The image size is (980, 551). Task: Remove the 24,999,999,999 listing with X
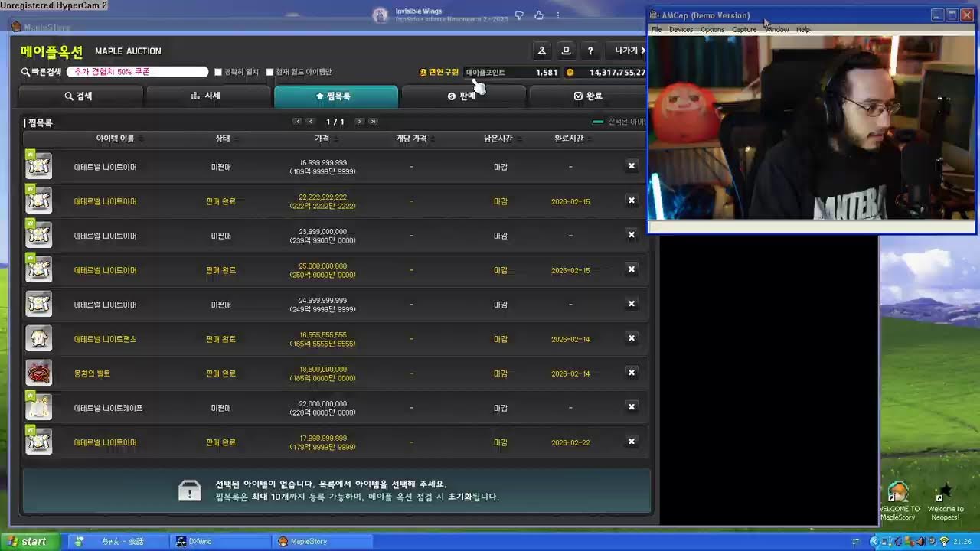(632, 304)
